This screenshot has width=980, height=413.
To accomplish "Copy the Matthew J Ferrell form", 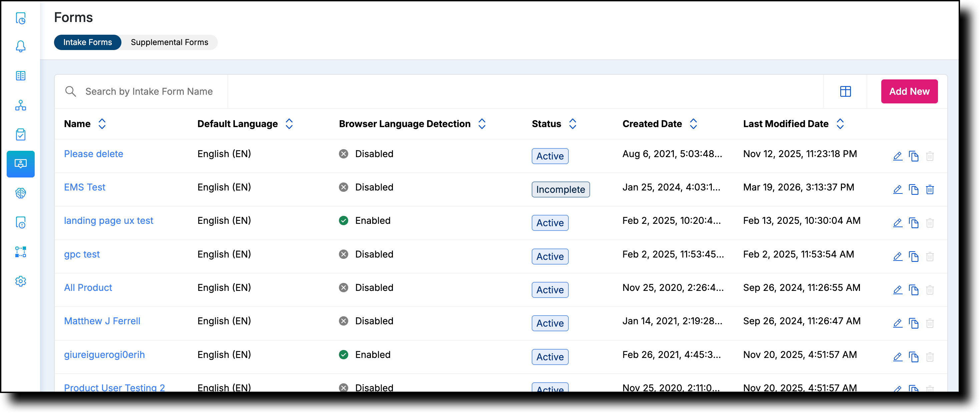I will [913, 324].
